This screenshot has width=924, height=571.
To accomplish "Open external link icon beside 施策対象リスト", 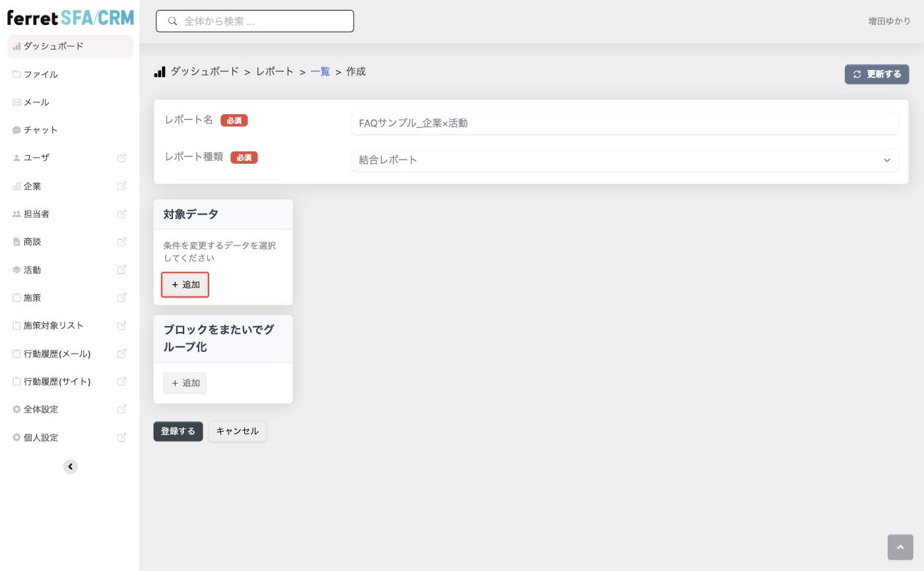I will coord(121,325).
